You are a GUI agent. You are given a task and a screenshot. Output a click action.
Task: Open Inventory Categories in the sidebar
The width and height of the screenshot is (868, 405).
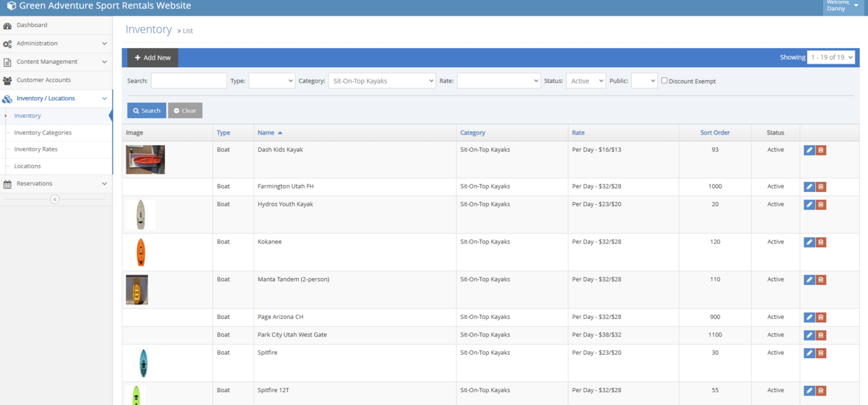point(43,133)
